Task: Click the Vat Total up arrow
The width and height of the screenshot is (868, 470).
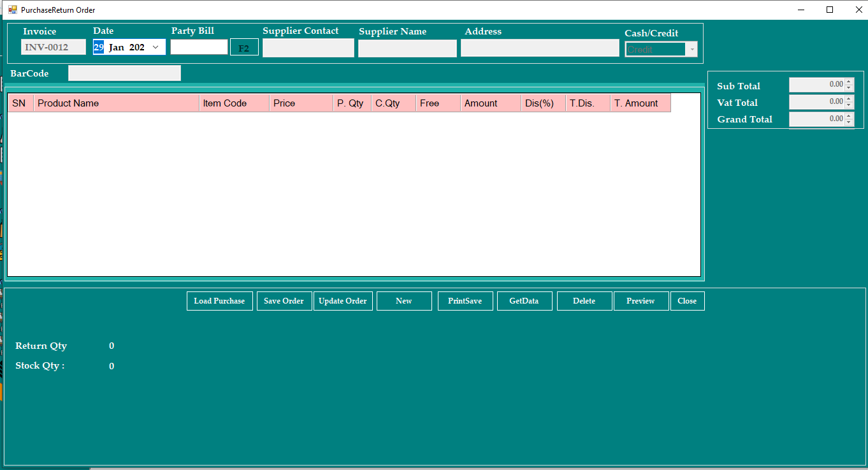Action: 848,98
